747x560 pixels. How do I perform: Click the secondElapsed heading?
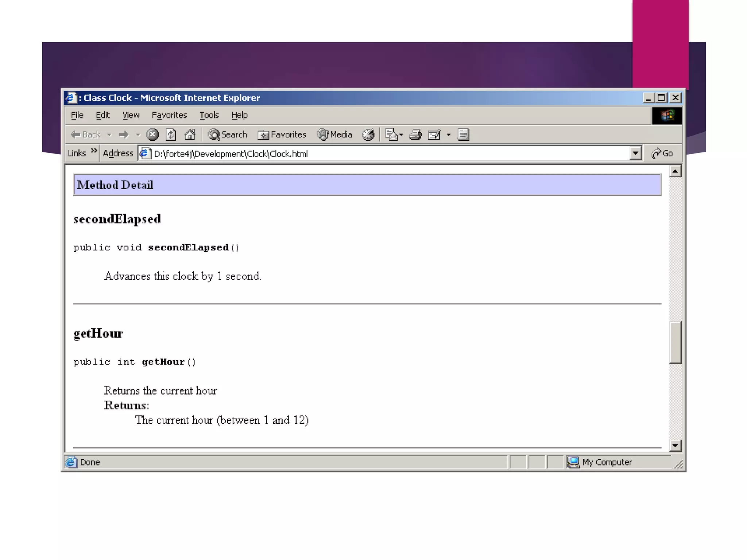(117, 219)
